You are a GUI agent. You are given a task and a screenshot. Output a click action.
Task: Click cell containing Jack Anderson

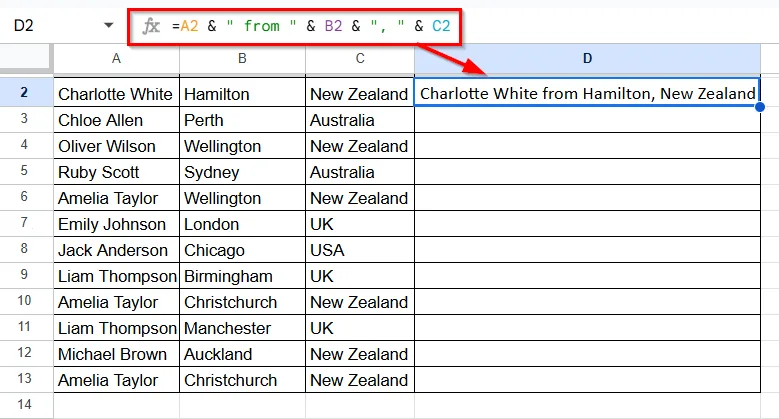(116, 250)
